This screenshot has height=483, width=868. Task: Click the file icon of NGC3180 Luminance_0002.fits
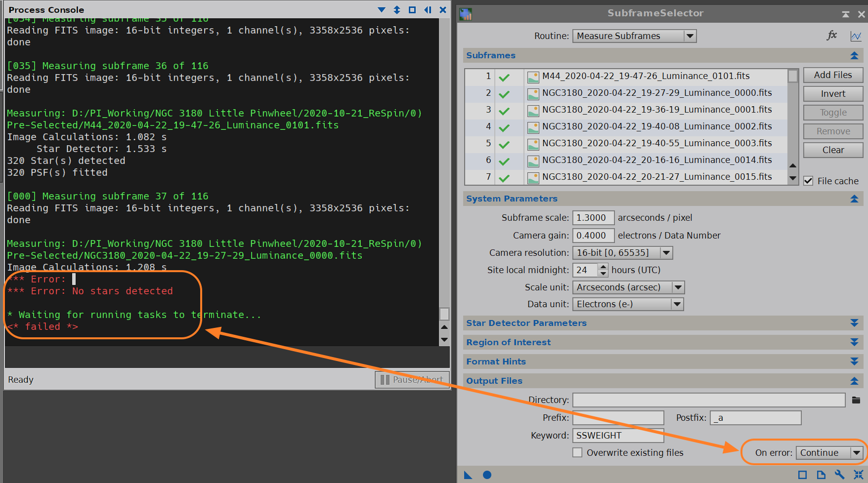(x=533, y=127)
